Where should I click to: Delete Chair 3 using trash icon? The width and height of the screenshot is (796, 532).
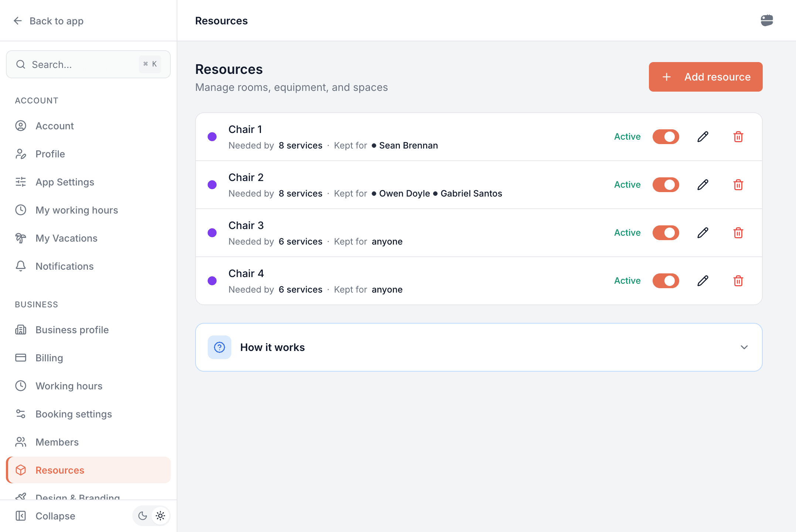pos(738,233)
